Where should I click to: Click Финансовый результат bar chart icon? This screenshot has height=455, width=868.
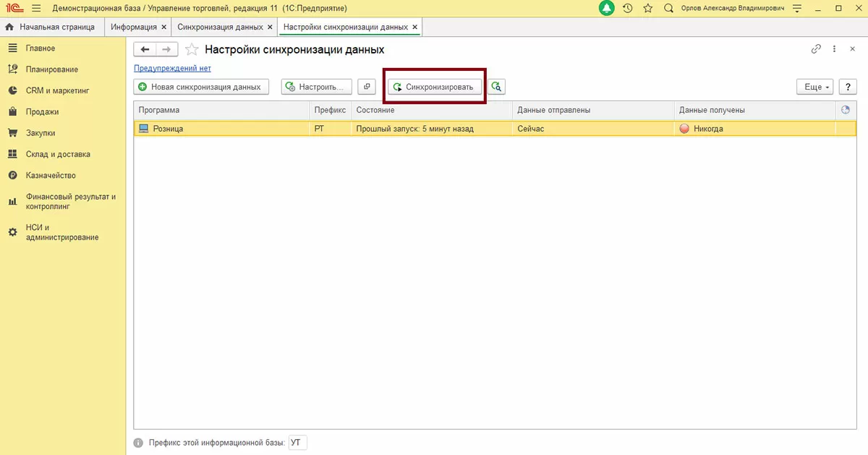(x=12, y=201)
